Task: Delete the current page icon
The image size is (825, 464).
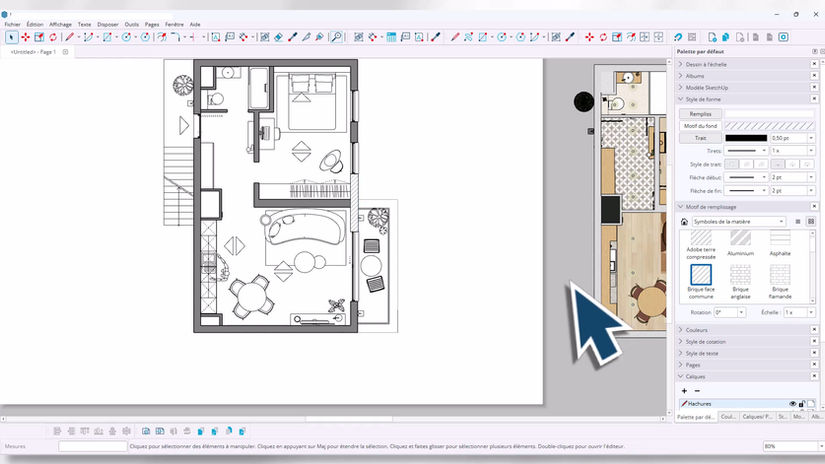Action: coord(740,37)
